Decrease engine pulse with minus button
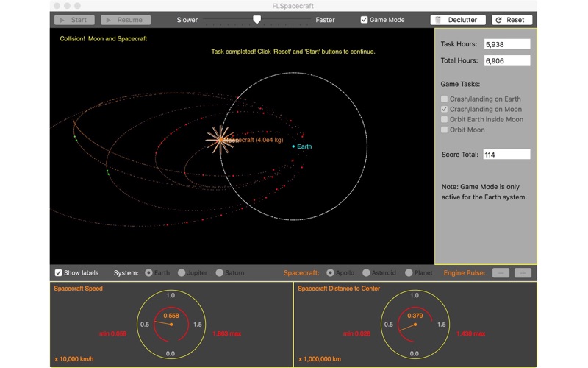588x368 pixels. [x=501, y=273]
